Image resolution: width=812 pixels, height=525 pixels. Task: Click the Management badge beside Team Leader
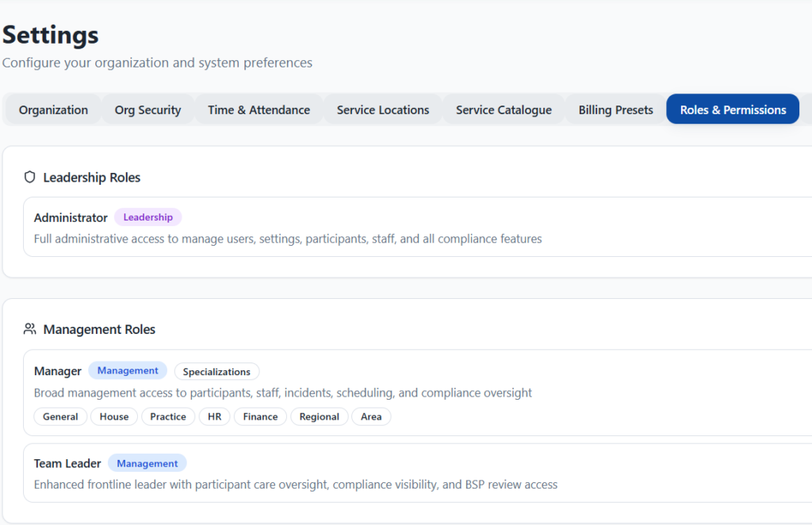click(x=147, y=463)
